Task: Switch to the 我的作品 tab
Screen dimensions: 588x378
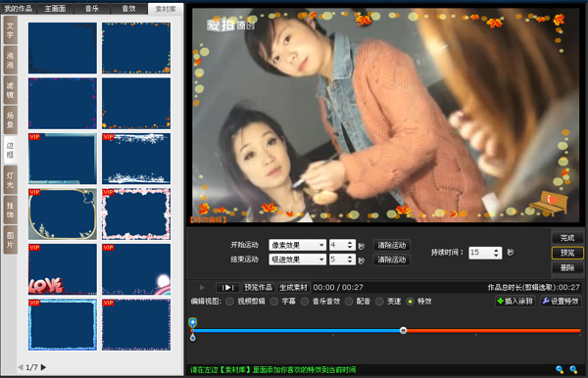Action: [18, 8]
